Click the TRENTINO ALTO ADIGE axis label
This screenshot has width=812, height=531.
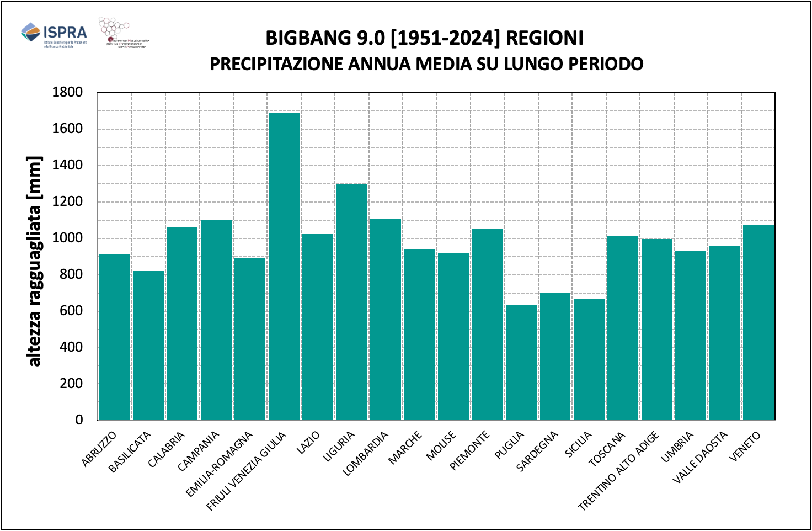point(618,471)
